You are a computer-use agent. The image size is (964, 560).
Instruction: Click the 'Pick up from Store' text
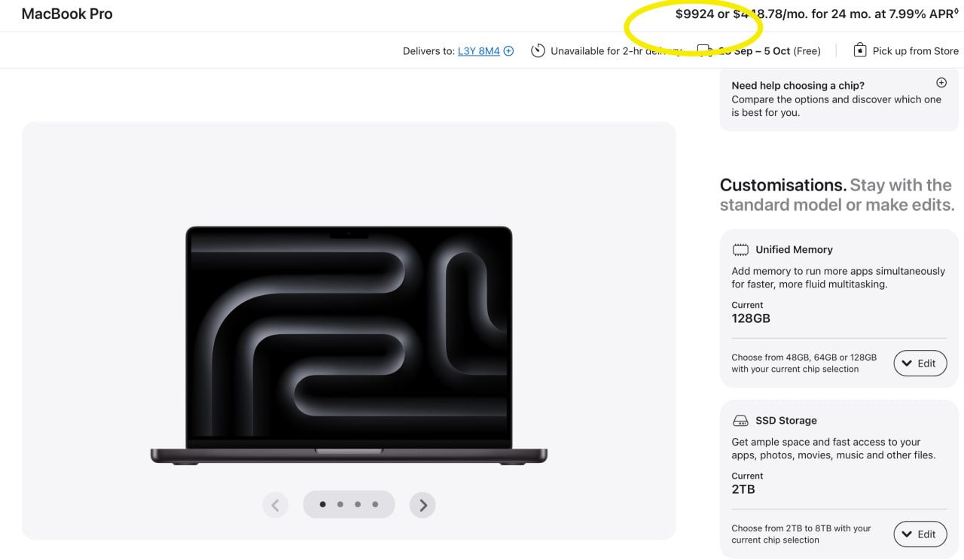(x=916, y=51)
